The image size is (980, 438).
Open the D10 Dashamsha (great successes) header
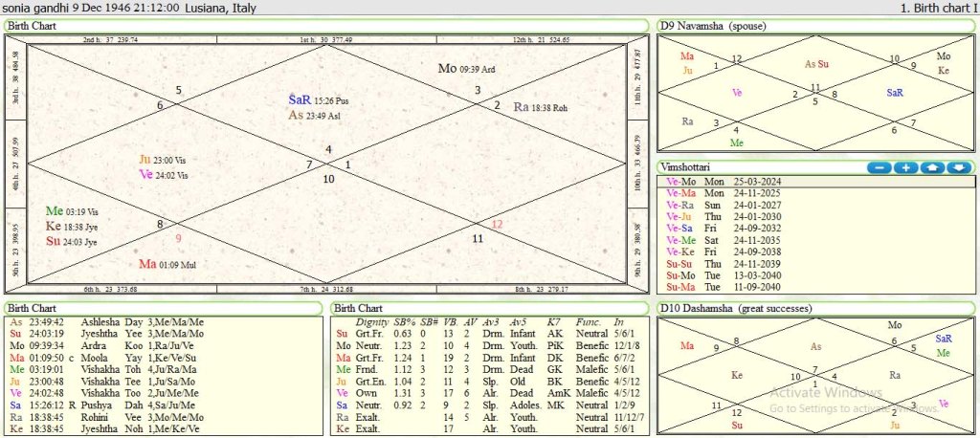coord(733,308)
